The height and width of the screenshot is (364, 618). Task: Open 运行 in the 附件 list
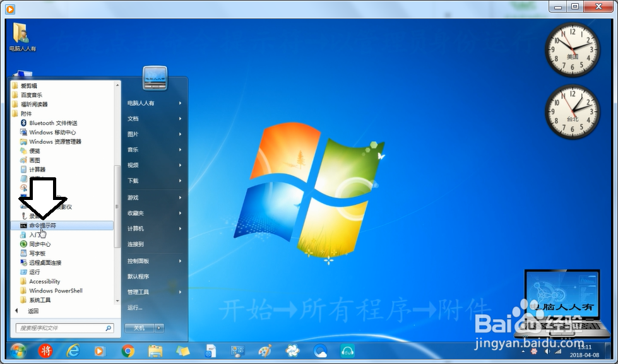30,273
